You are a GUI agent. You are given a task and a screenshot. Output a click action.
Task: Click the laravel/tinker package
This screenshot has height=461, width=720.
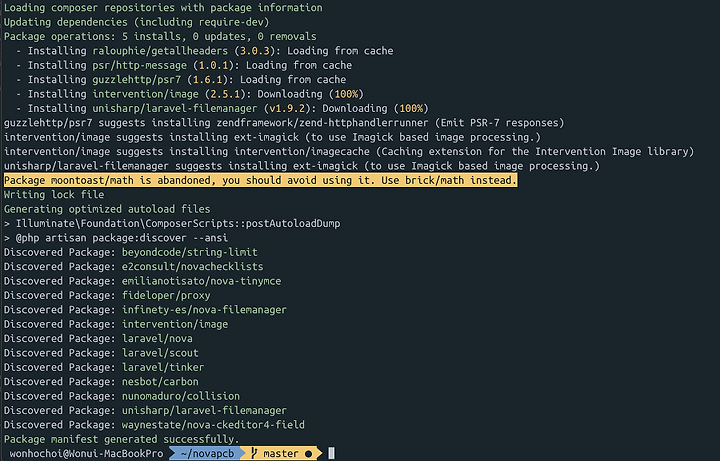[x=163, y=367]
